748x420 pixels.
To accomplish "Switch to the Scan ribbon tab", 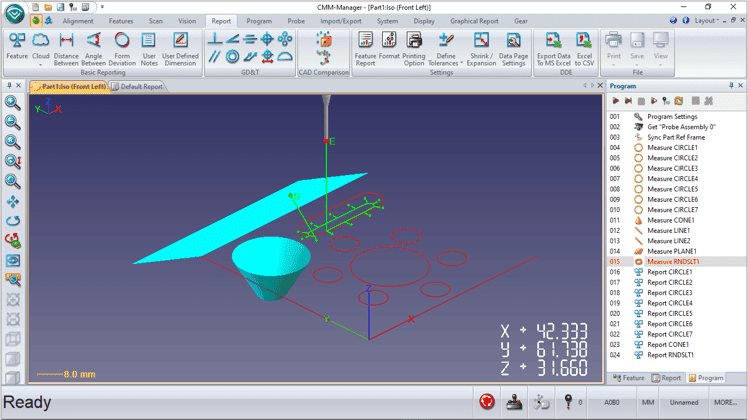I will (x=156, y=21).
